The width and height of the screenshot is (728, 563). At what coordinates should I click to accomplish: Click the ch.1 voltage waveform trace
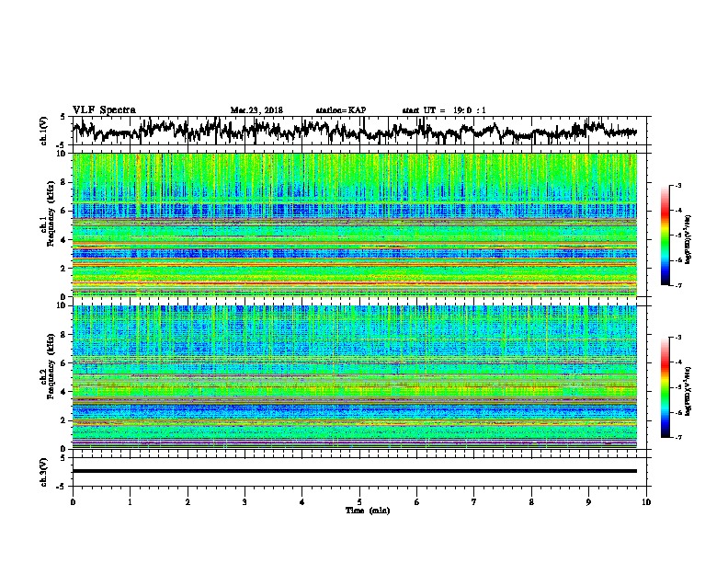pos(354,131)
